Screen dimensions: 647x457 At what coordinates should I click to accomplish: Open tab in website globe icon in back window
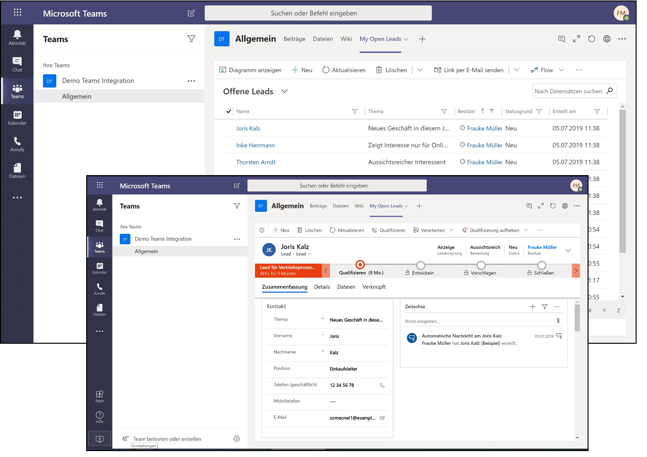(x=607, y=39)
